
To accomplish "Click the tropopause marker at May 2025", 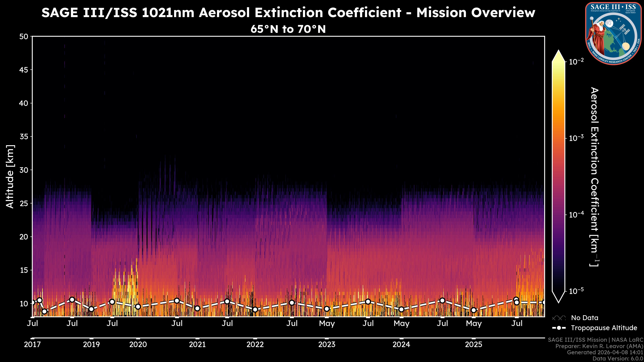I will click(x=473, y=310).
